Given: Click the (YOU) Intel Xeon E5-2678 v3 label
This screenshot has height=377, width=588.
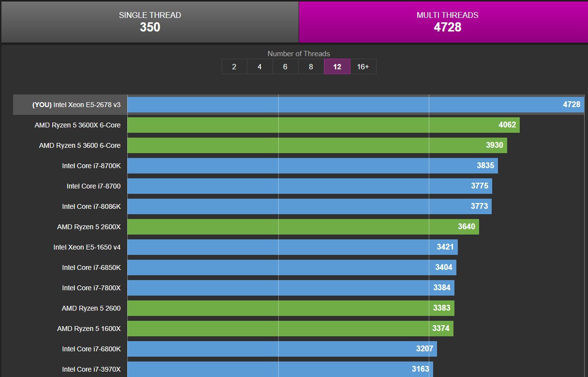Looking at the screenshot, I should coord(76,105).
